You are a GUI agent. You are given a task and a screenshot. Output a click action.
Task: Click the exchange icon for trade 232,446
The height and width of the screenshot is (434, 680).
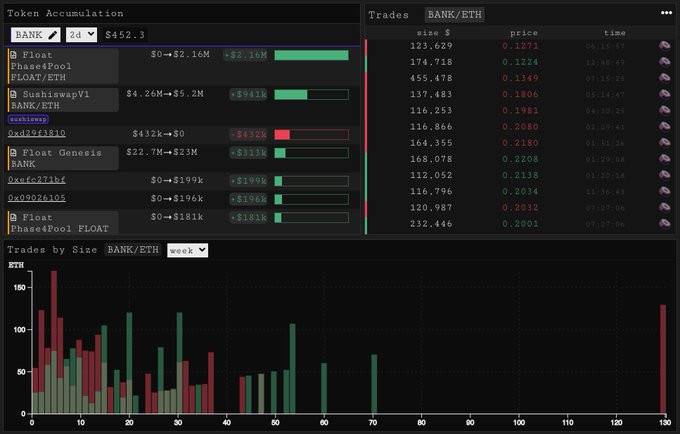(664, 224)
